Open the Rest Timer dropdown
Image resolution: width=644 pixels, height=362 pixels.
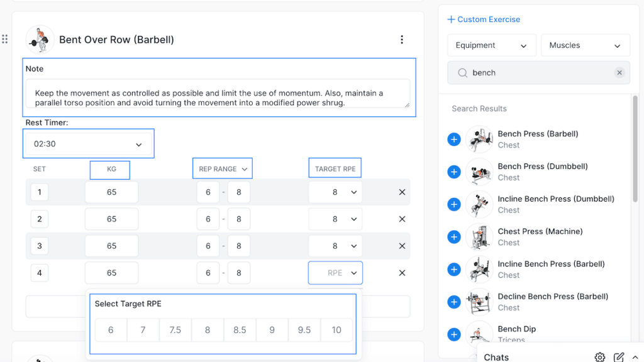coord(88,143)
